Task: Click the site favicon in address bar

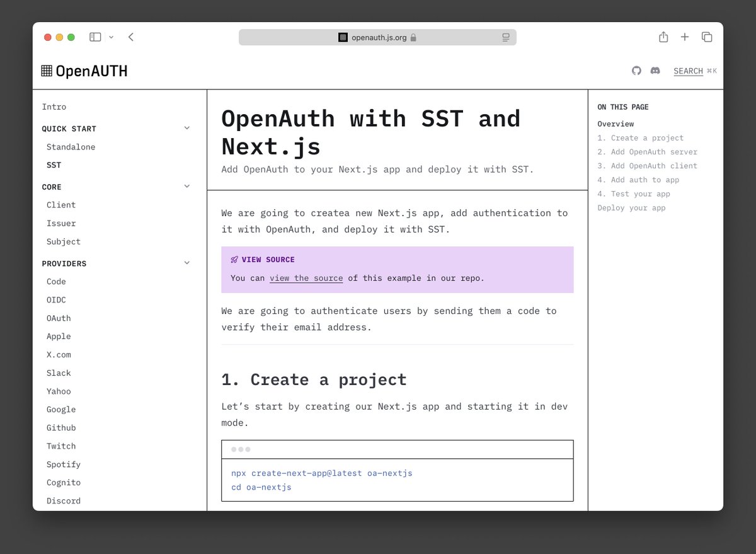Action: [x=343, y=37]
